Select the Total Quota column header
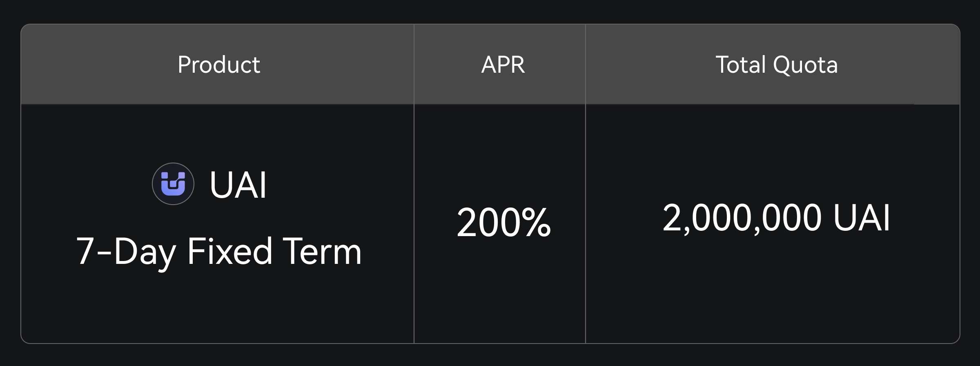The image size is (980, 366). [777, 65]
